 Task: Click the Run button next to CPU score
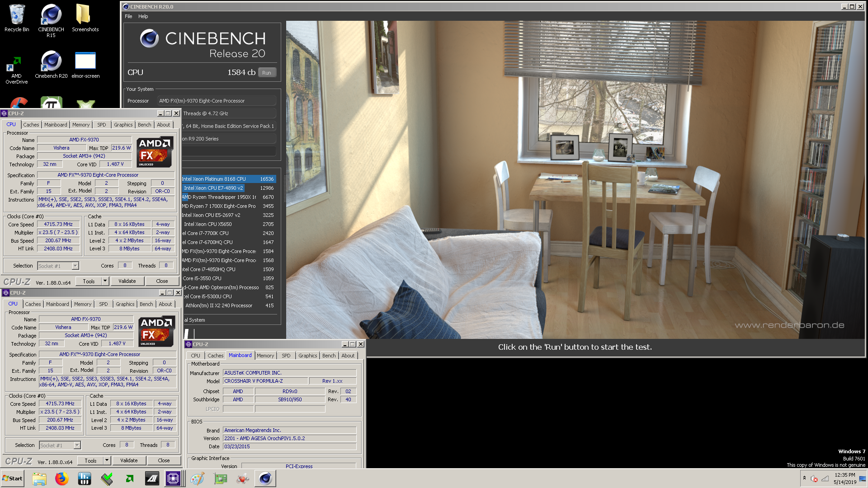[267, 73]
